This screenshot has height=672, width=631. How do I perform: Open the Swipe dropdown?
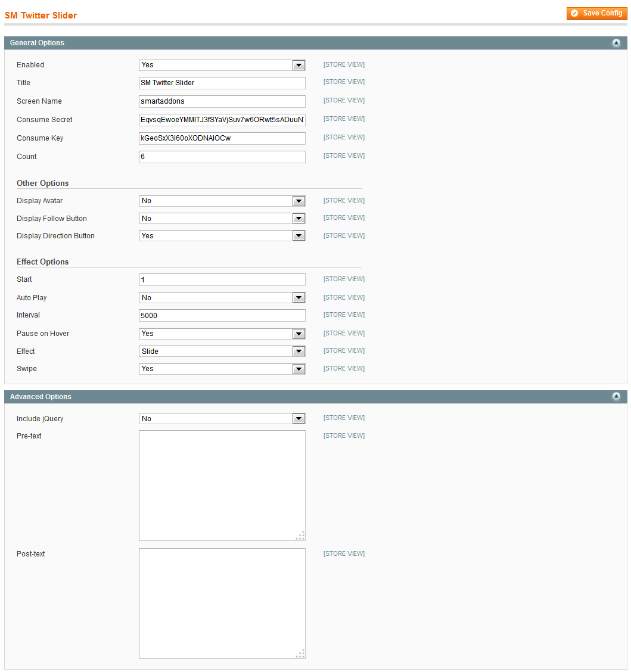click(222, 369)
